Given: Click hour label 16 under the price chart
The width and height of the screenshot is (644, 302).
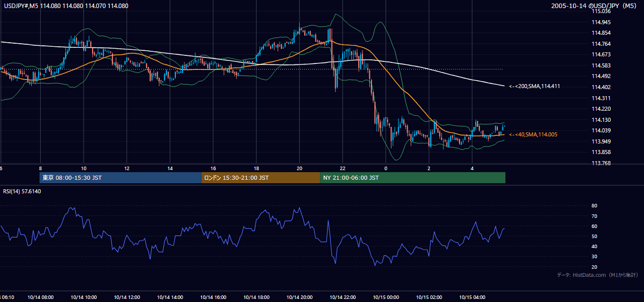Looking at the screenshot, I should (x=213, y=168).
